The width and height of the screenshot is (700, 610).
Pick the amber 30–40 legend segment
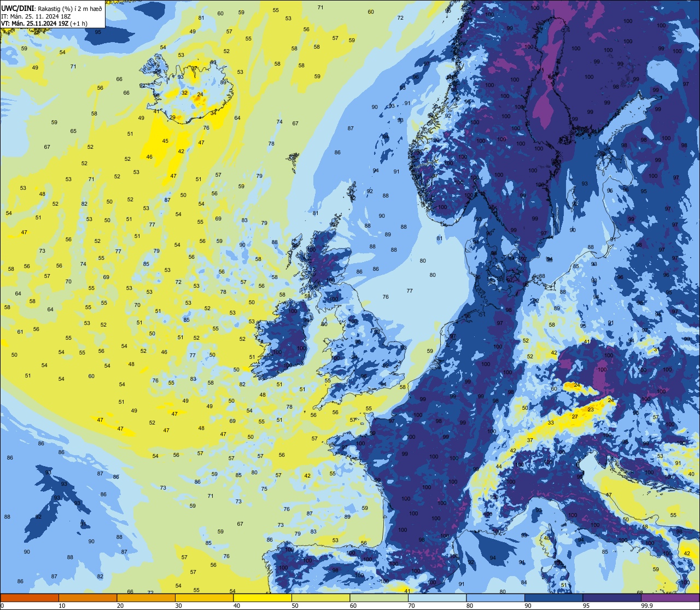[204, 597]
